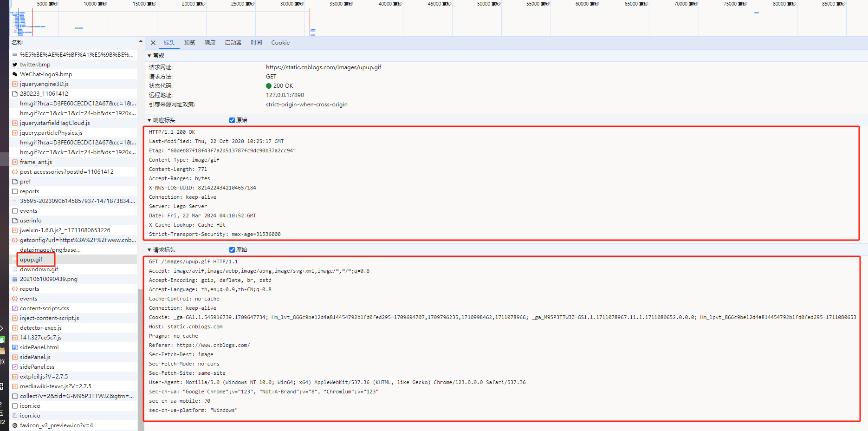Click the stylesheet icon beside content-scripts.css
The image size is (868, 431).
point(15,308)
